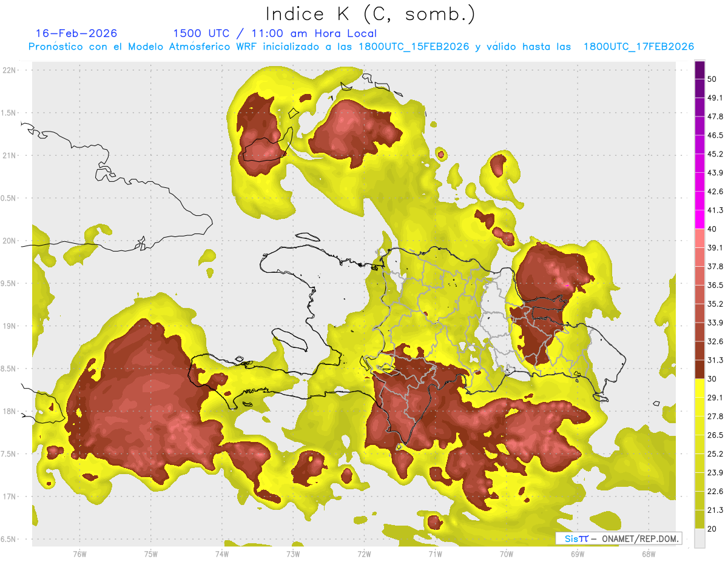728x562 pixels.
Task: Click the '22.6' legend value
Action: [715, 492]
